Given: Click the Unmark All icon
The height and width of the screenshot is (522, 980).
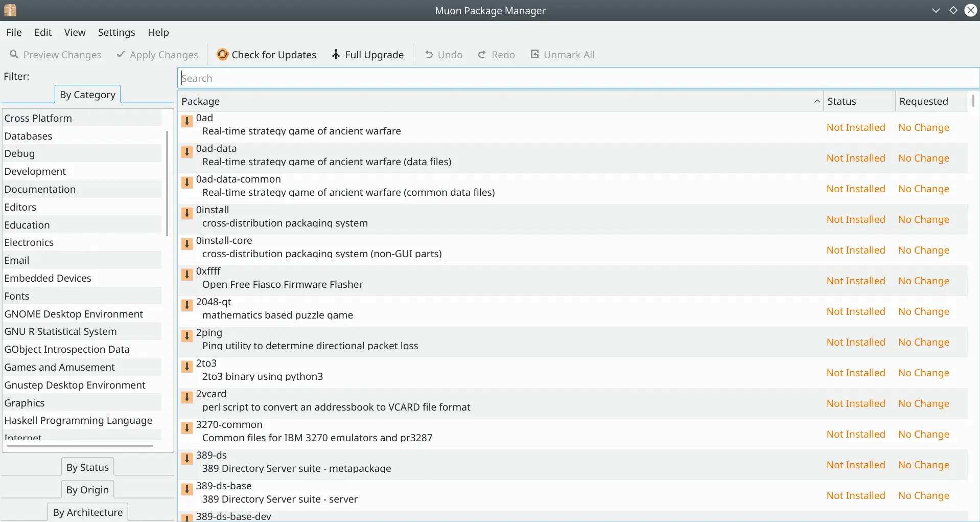Looking at the screenshot, I should (534, 54).
